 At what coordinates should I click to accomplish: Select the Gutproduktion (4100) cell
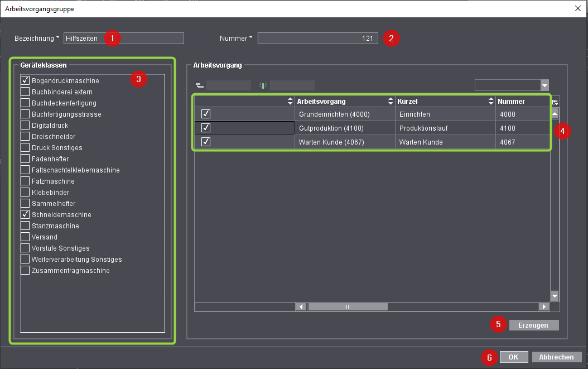(x=345, y=128)
